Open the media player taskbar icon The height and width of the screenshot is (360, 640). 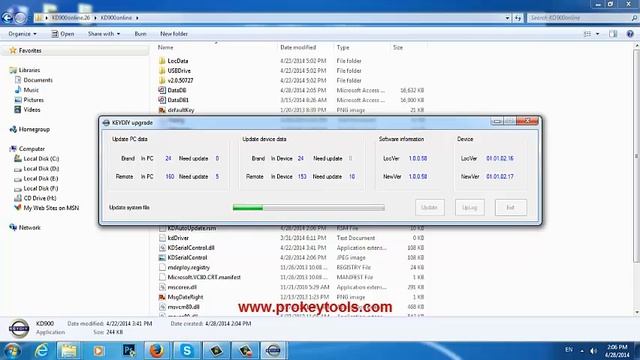coord(98,351)
